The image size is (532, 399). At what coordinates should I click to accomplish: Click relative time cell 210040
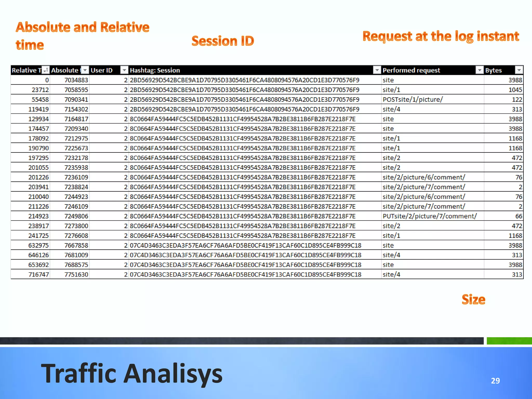[30, 197]
